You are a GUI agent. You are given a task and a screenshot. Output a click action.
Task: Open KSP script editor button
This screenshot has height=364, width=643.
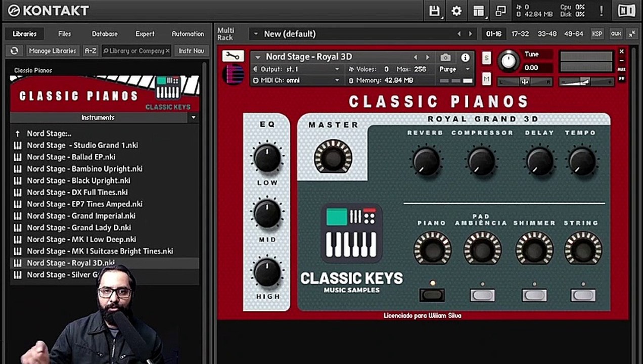597,34
